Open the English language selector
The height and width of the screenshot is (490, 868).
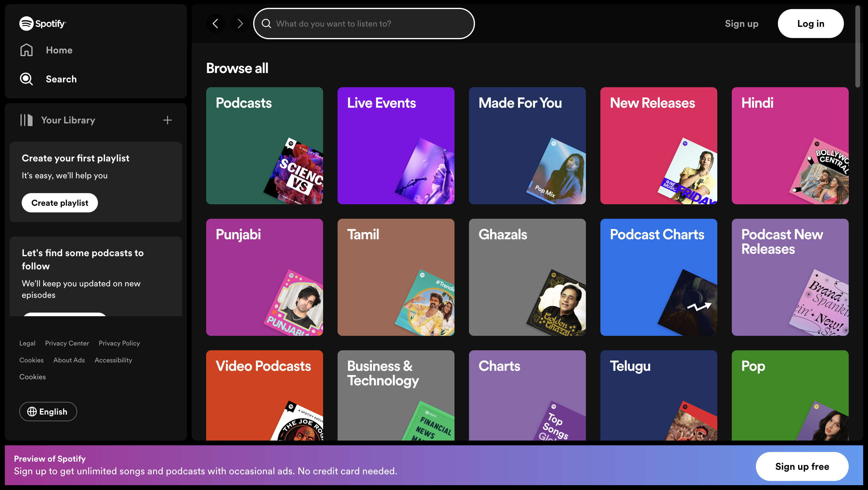tap(48, 412)
